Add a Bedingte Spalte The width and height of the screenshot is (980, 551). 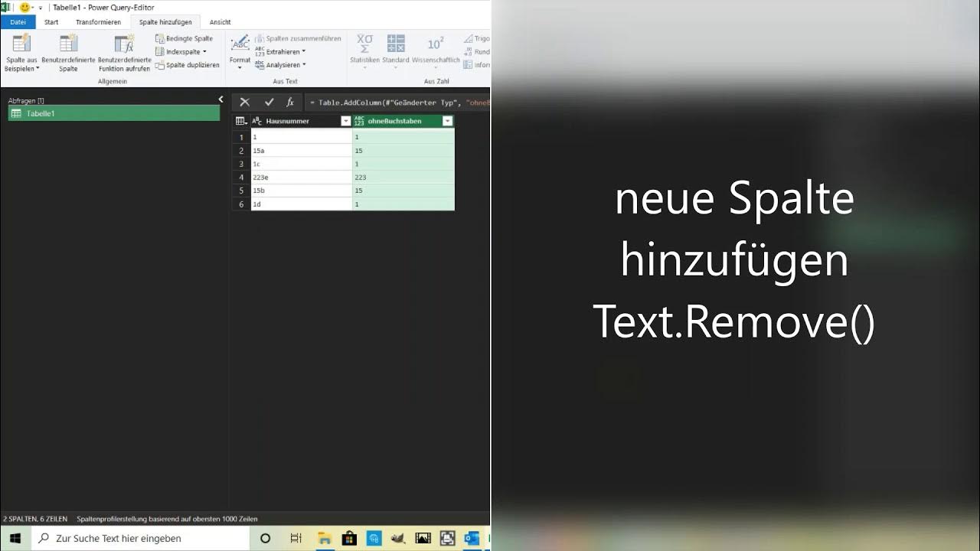click(185, 38)
